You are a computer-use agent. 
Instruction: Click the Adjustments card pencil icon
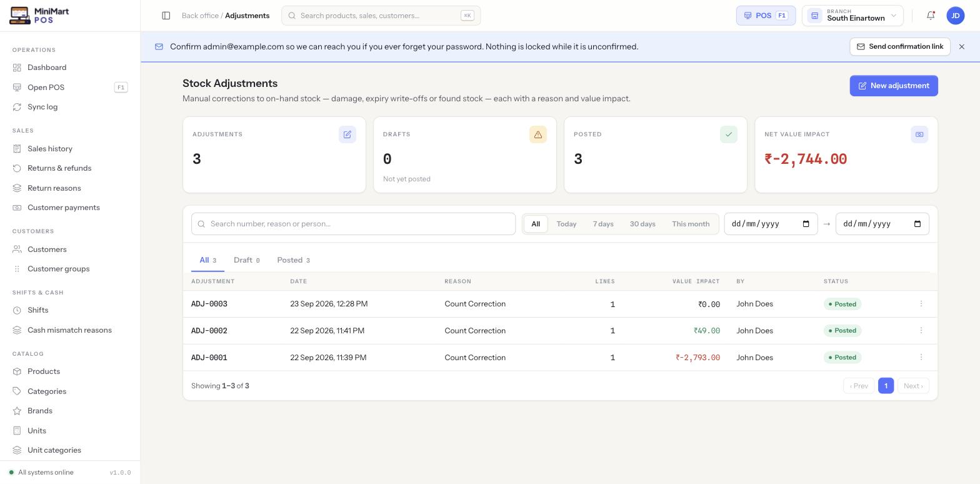point(347,134)
